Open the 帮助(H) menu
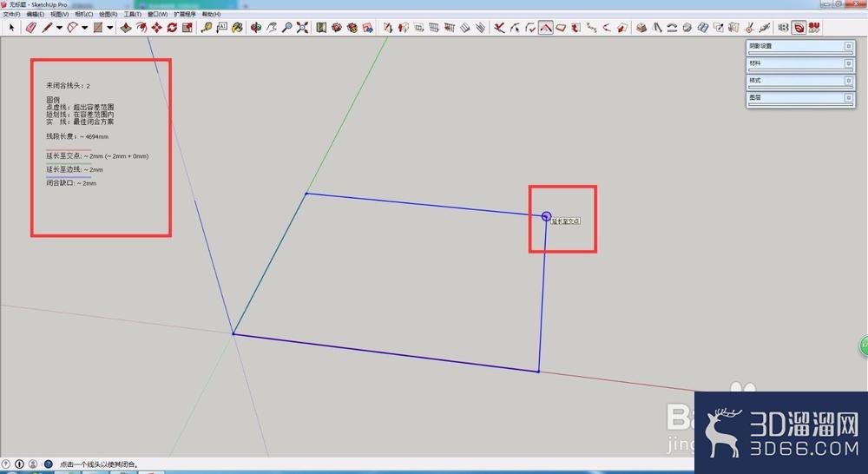This screenshot has height=474, width=868. point(212,15)
